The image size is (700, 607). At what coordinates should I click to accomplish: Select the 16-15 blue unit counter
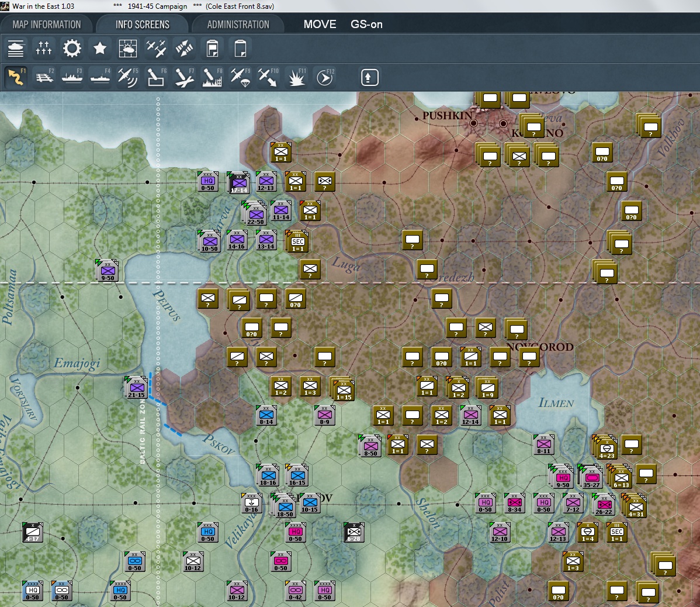[x=297, y=475]
